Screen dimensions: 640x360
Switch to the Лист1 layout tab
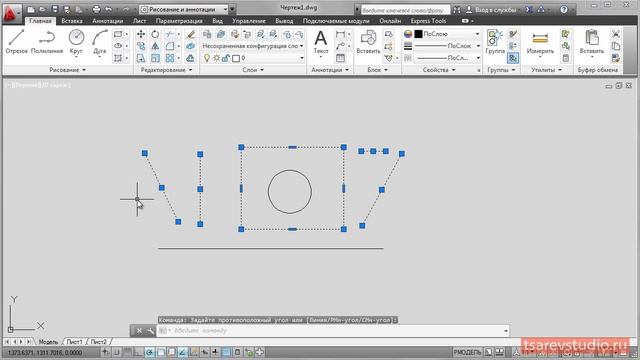74,342
